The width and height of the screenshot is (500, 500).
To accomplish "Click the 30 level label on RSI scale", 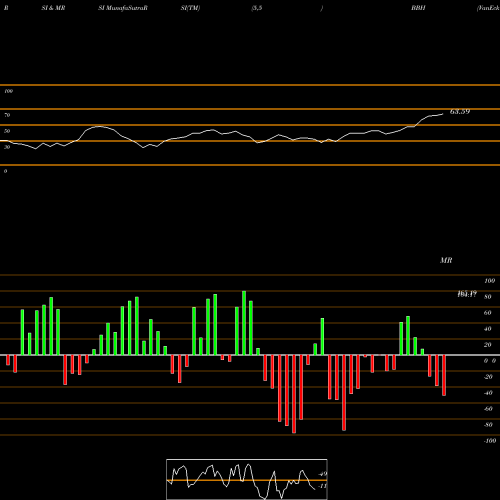I will pyautogui.click(x=7, y=147).
